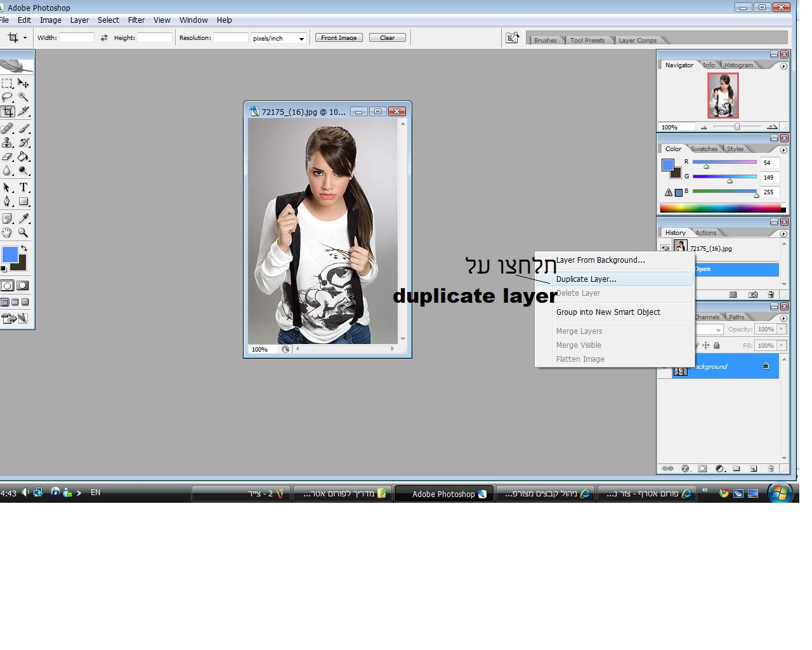Toggle the lock all layer icon
This screenshot has height=650, width=812.
pos(717,345)
